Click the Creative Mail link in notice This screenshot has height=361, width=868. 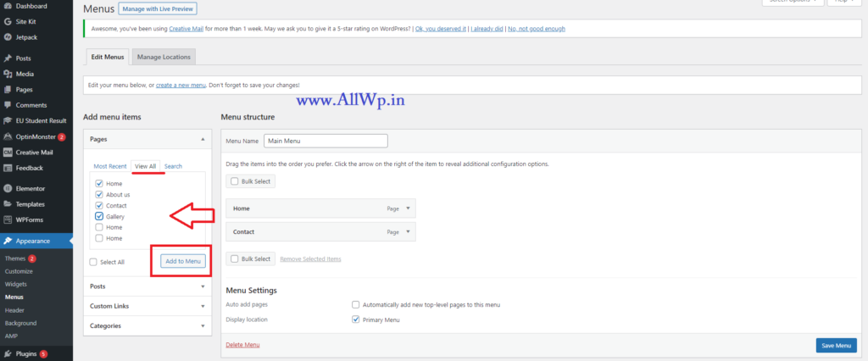click(186, 29)
